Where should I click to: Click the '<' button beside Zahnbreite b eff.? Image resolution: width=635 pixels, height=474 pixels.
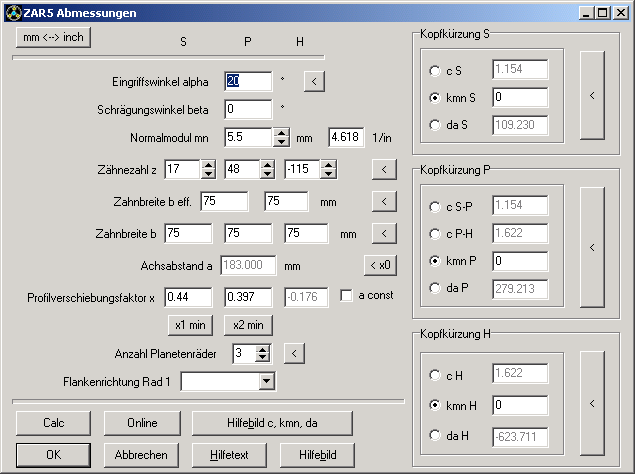click(x=382, y=202)
